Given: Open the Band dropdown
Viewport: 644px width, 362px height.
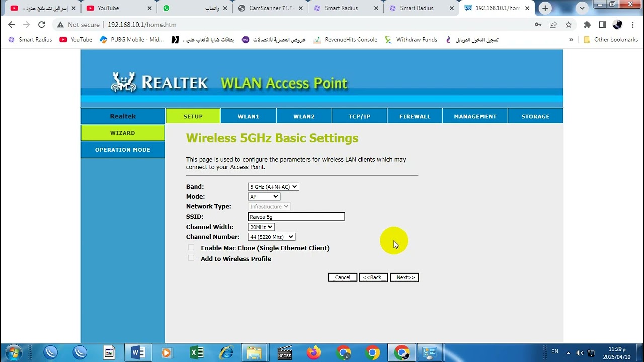Looking at the screenshot, I should pyautogui.click(x=274, y=187).
